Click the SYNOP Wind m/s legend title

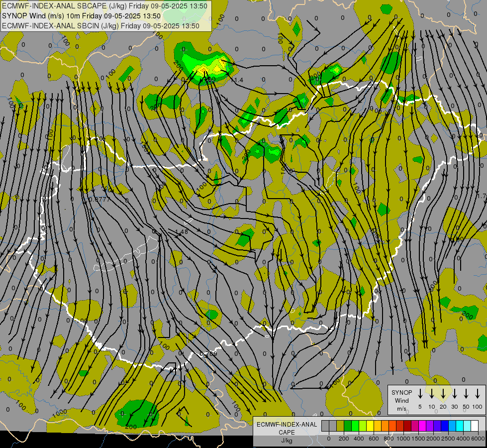(401, 400)
